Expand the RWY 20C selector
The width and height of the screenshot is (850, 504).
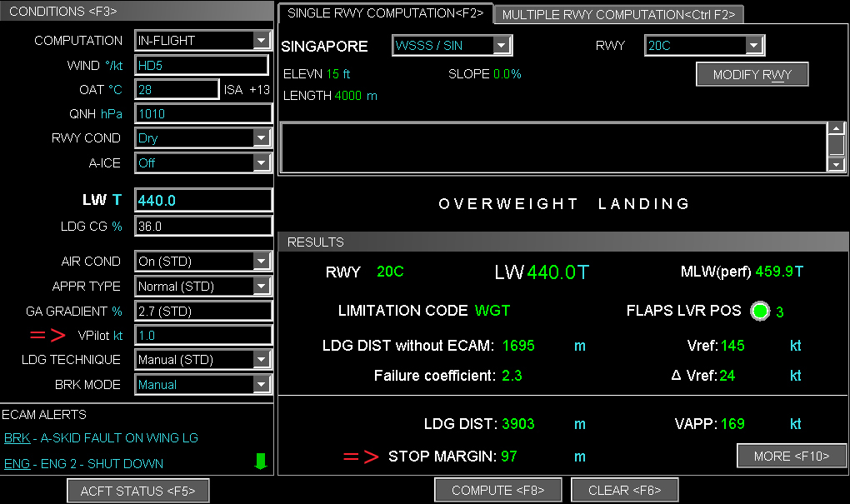(x=753, y=46)
